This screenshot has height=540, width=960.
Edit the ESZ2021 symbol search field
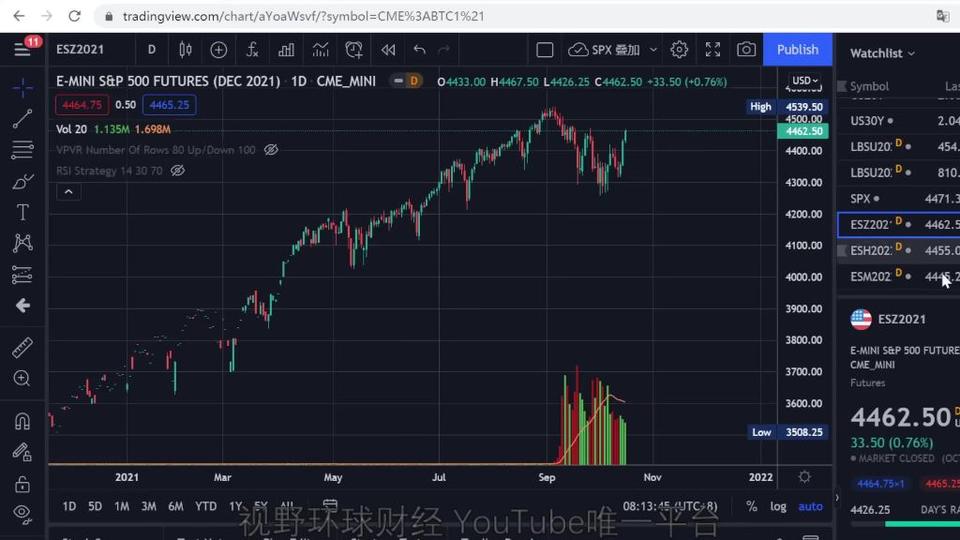(80, 50)
